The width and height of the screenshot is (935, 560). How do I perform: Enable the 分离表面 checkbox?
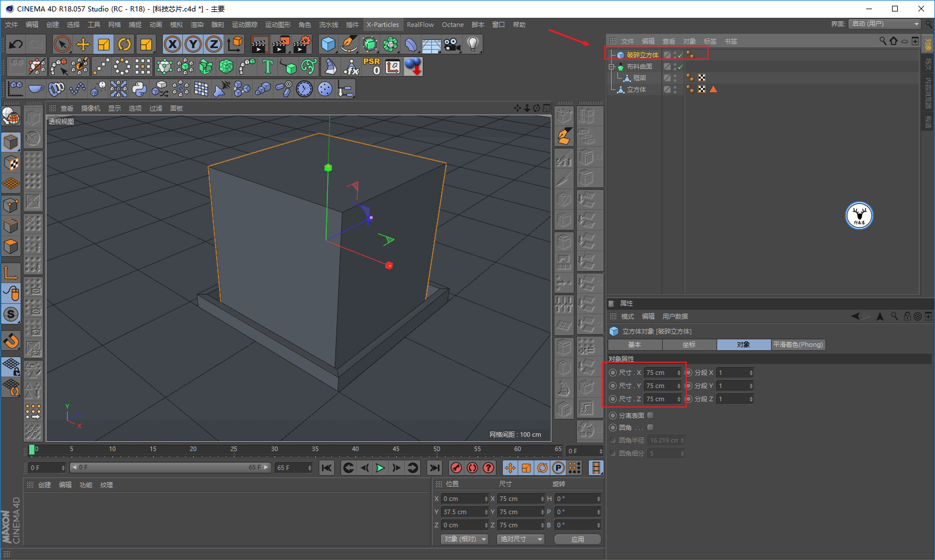coord(650,415)
